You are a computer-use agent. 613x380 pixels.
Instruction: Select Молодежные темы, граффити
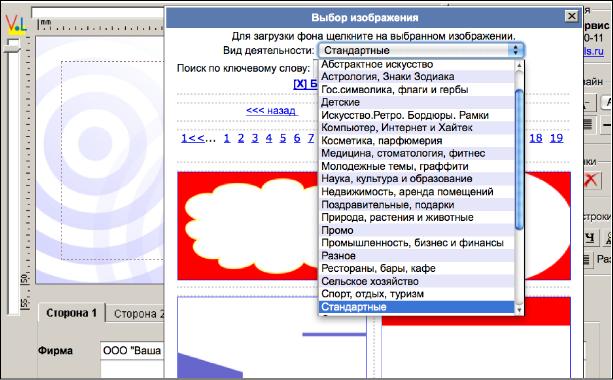417,166
